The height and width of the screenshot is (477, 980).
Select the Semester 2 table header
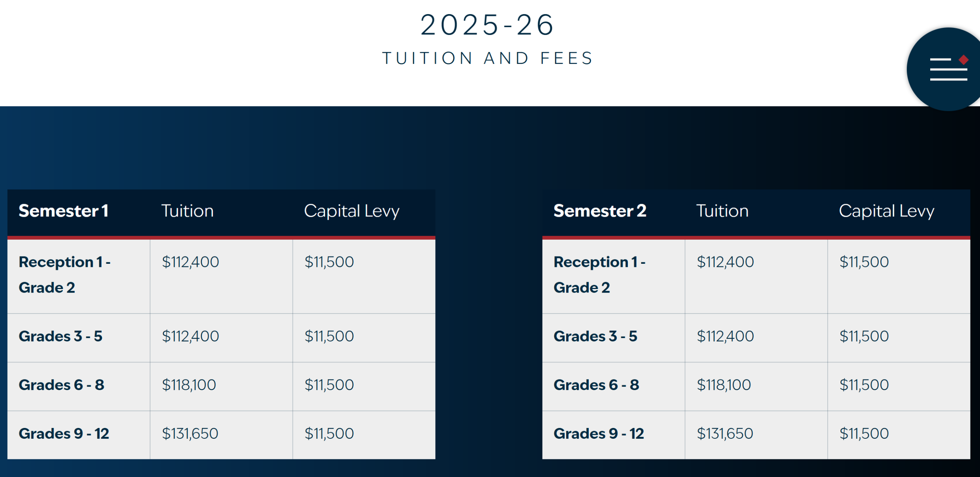click(x=599, y=211)
